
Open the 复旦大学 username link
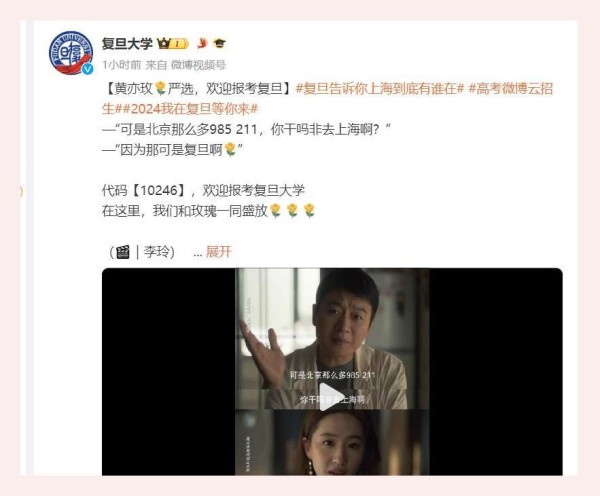pos(127,44)
